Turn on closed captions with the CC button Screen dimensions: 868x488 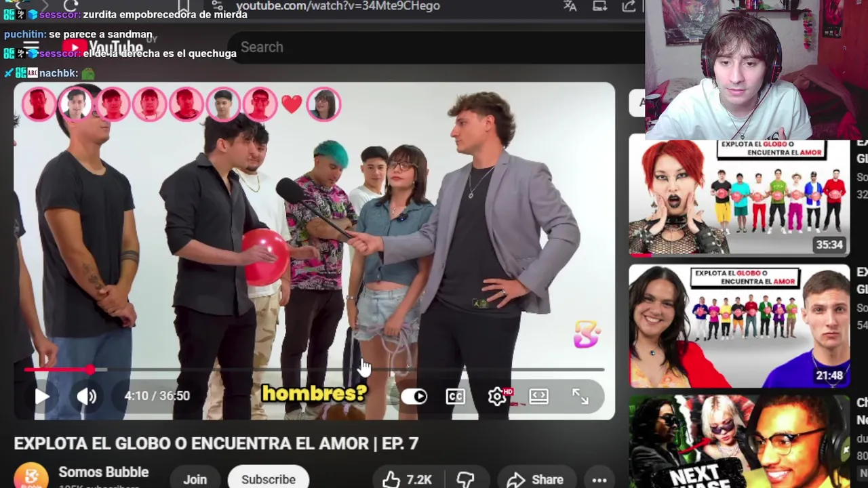pyautogui.click(x=455, y=396)
